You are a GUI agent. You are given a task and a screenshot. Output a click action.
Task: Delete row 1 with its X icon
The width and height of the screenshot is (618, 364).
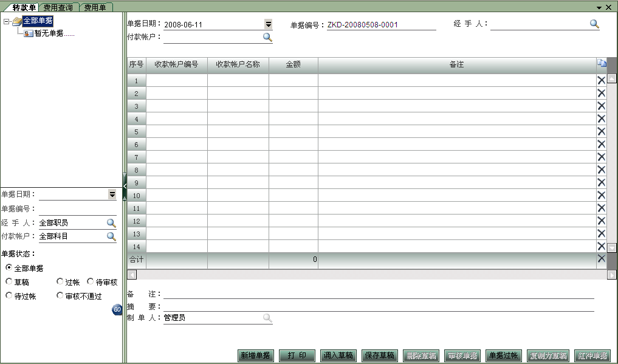point(601,80)
